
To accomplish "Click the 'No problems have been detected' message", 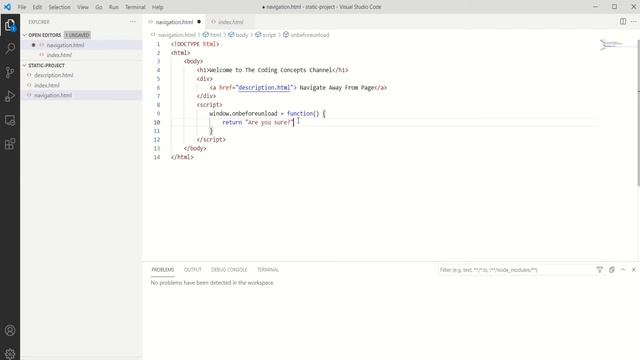I will pos(212,282).
